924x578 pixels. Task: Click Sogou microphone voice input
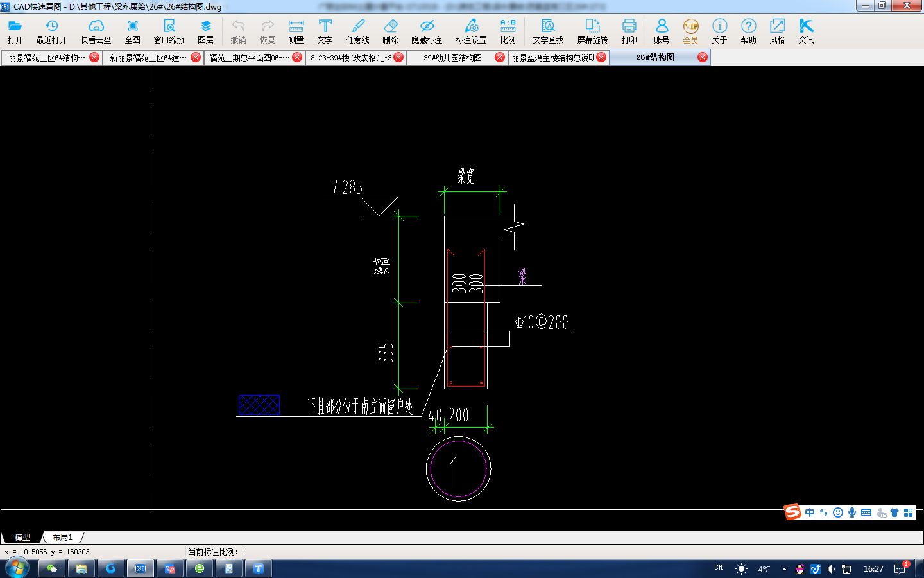coord(852,512)
